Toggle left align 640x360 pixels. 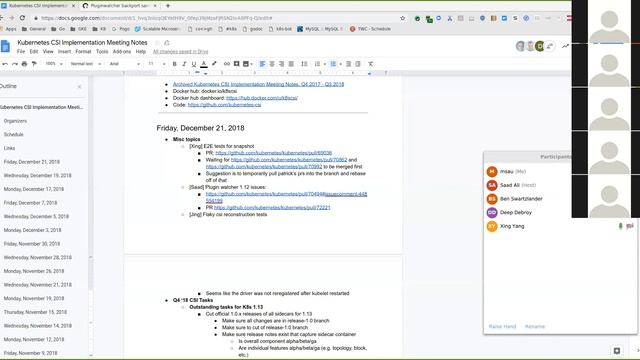pos(262,64)
